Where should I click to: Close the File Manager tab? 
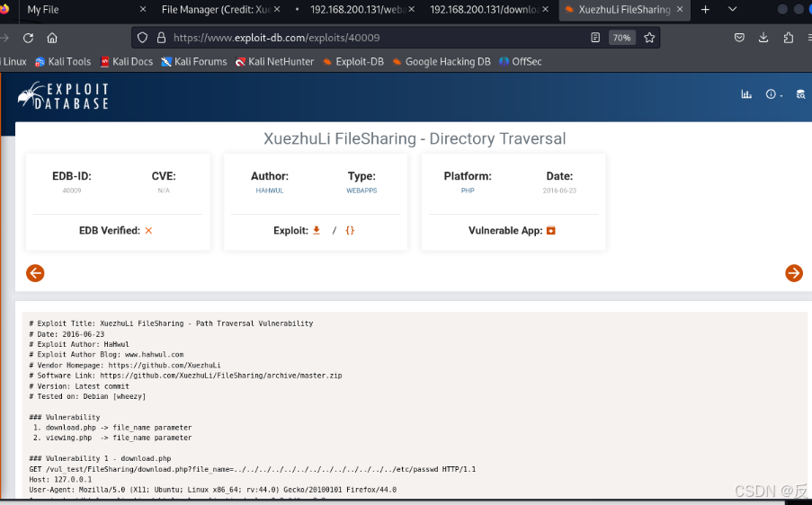(277, 9)
